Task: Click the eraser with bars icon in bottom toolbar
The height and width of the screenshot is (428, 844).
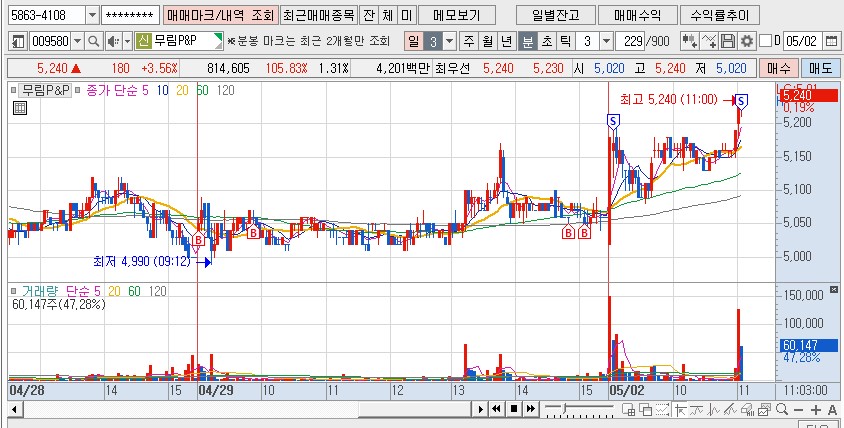Action: pos(748,410)
